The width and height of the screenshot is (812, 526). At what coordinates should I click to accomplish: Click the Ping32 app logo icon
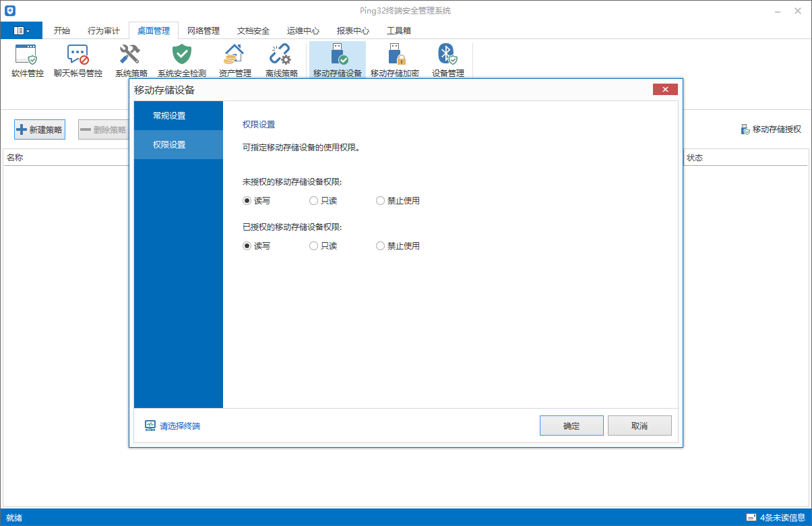tap(10, 11)
